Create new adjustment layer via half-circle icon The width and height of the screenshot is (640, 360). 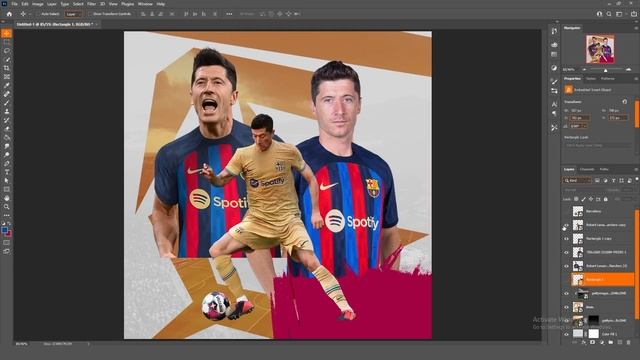[602, 342]
